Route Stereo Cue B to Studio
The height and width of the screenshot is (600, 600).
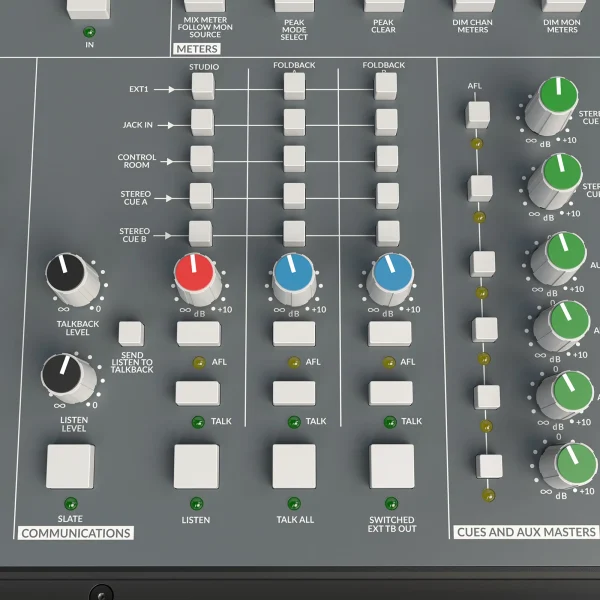(x=201, y=233)
